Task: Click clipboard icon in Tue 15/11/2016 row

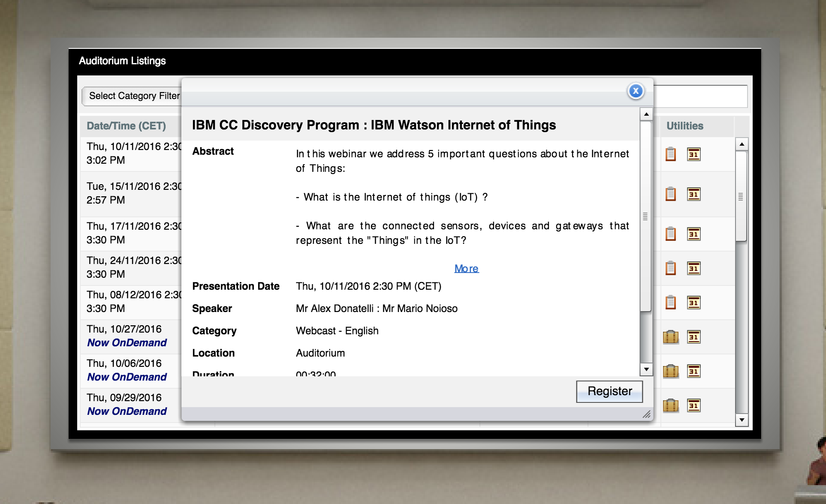Action: 671,194
